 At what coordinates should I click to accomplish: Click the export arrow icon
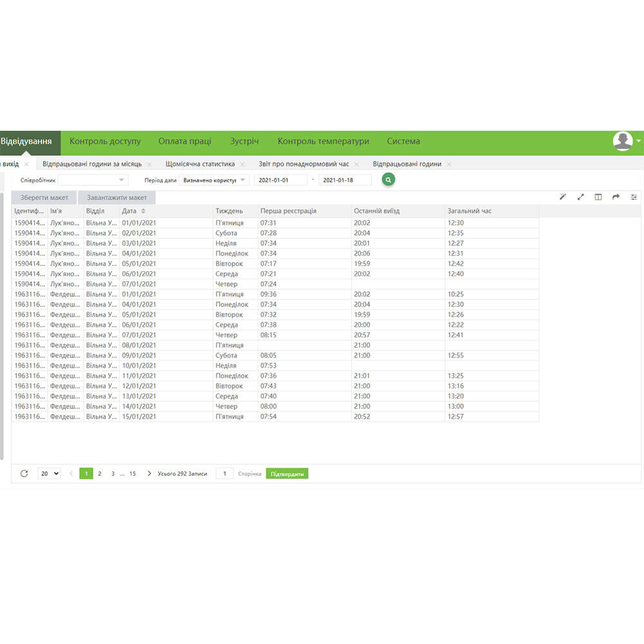[616, 197]
